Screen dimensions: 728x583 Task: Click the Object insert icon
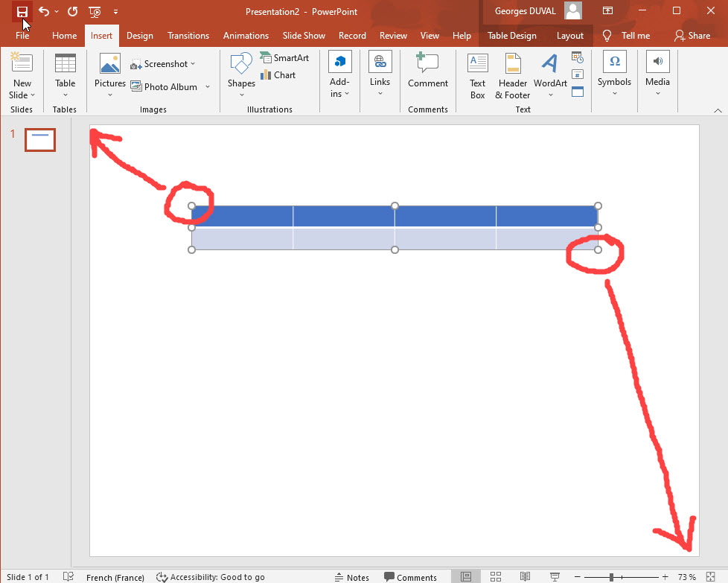pyautogui.click(x=578, y=92)
